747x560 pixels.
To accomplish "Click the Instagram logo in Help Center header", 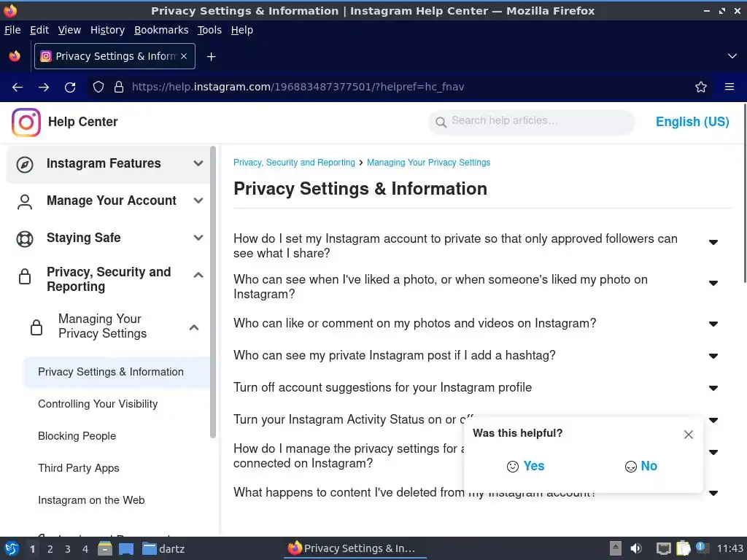I will click(26, 122).
